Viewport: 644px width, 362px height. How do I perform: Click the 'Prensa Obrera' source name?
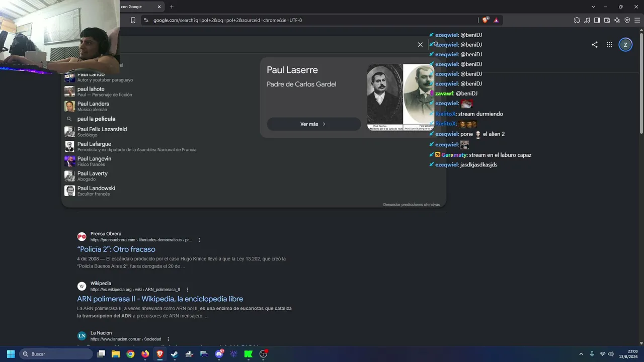pos(106,234)
